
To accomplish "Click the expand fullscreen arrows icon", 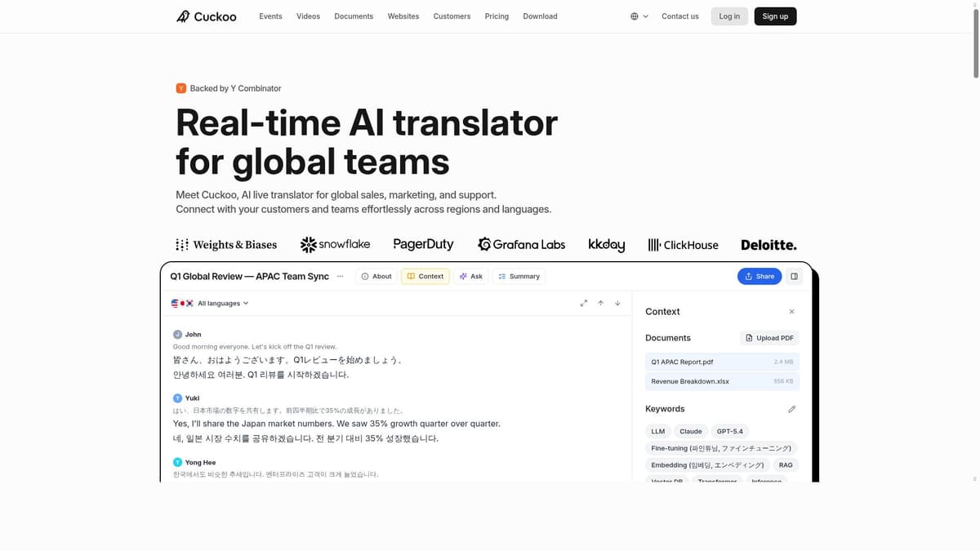I will [x=584, y=303].
